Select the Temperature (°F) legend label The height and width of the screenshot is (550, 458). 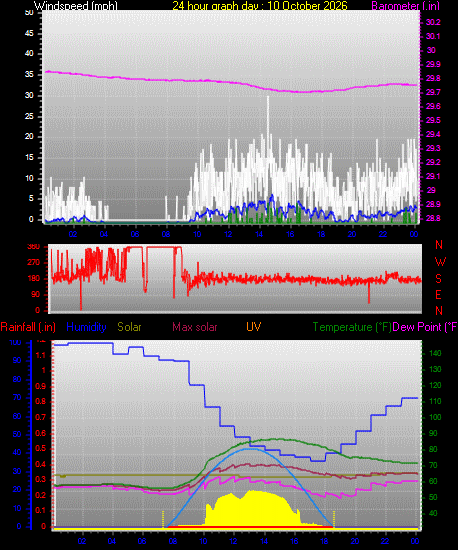pos(352,327)
